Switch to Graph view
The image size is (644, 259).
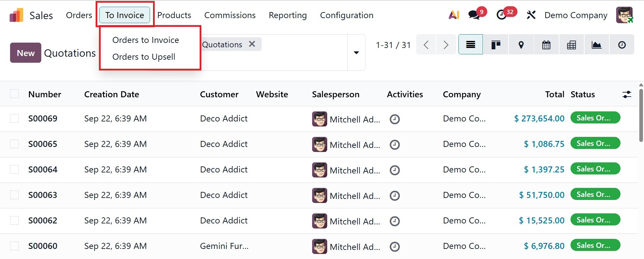596,45
